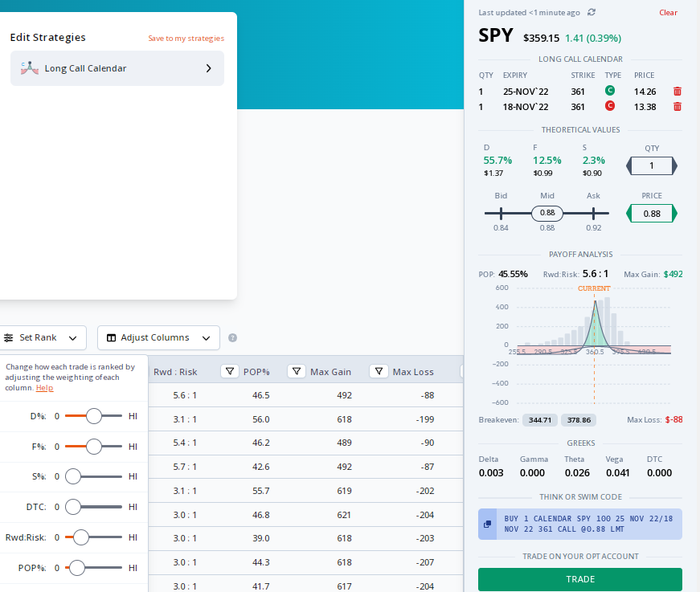Open the Max Loss column filter

379,371
